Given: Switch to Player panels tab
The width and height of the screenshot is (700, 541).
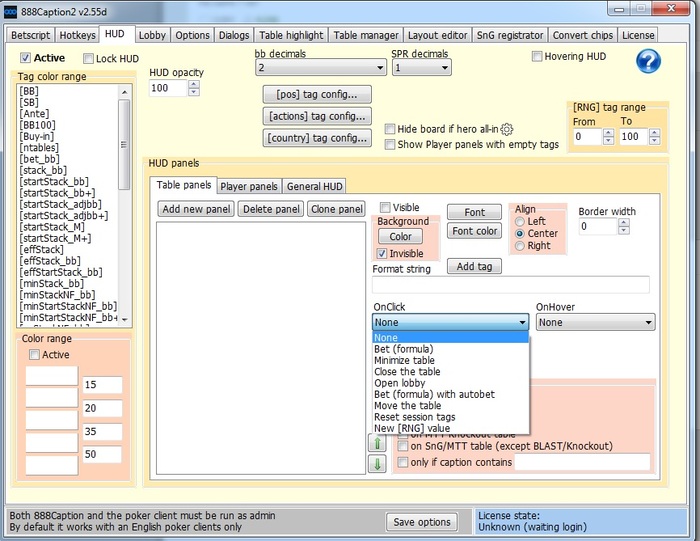Looking at the screenshot, I should click(x=249, y=187).
